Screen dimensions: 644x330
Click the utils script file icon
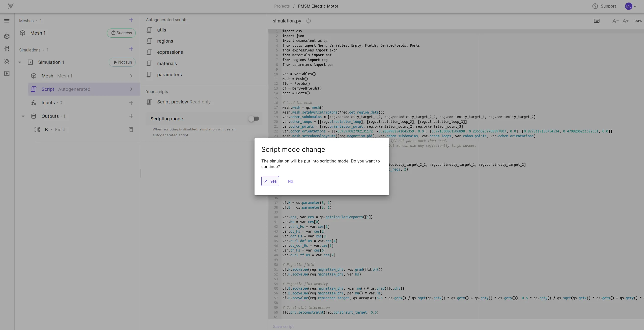(149, 30)
